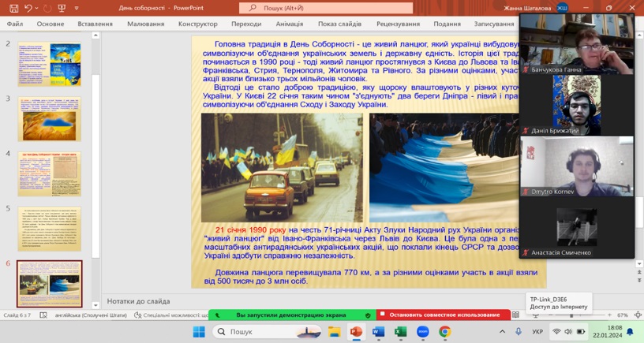The width and height of the screenshot is (644, 343).
Task: Click the Redo arrow in quick access toolbar
Action: click(47, 8)
